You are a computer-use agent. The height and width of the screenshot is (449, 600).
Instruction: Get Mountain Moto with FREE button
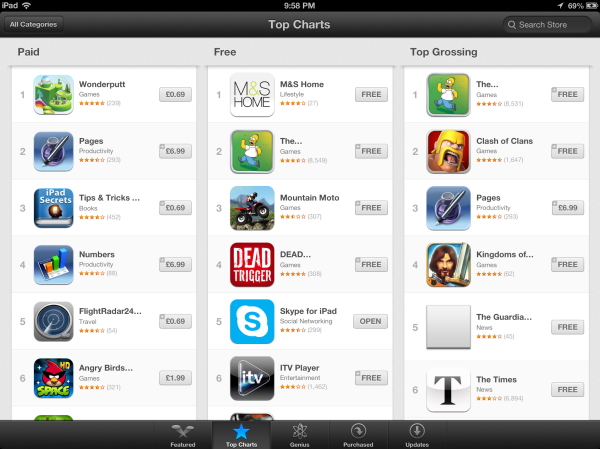tap(371, 208)
